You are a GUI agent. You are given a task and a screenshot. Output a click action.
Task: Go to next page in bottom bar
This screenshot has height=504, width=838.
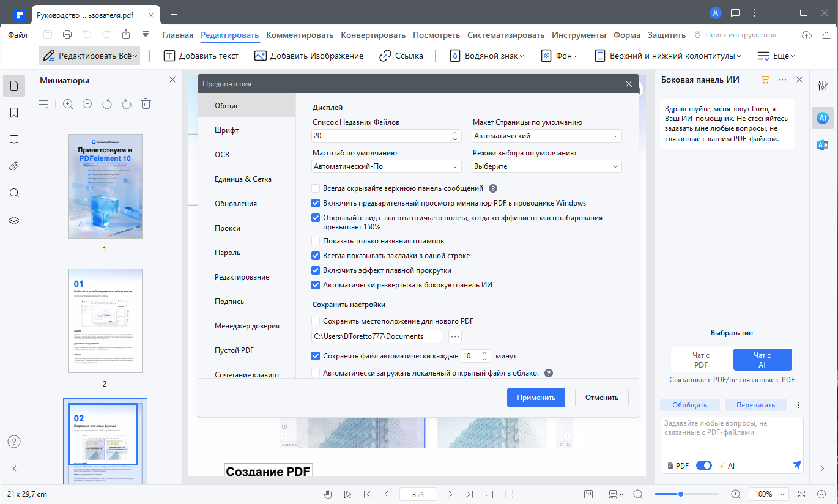coord(450,494)
